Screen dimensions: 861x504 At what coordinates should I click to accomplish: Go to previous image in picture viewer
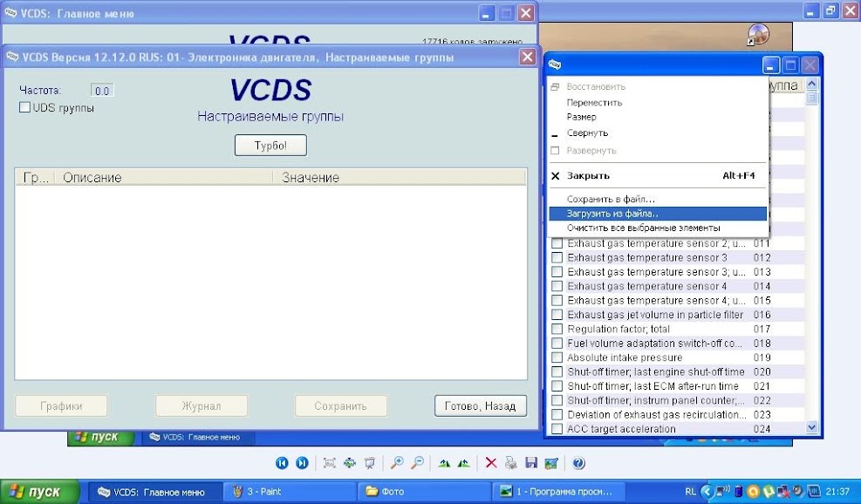click(282, 463)
